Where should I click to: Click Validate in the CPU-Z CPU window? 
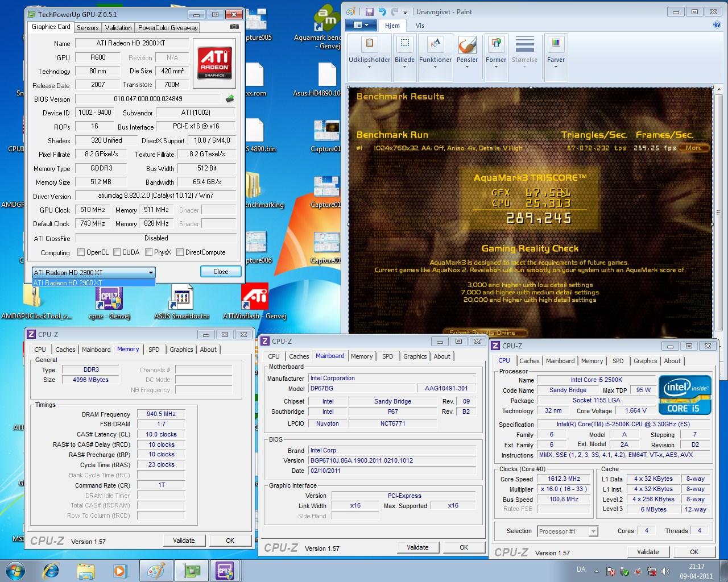click(648, 552)
